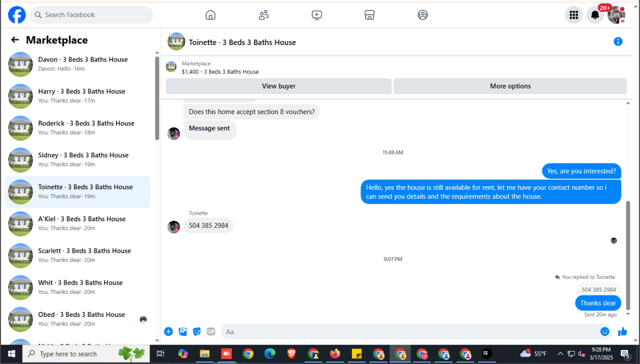This screenshot has height=364, width=640.
Task: Open Windows Start menu
Action: [11, 353]
